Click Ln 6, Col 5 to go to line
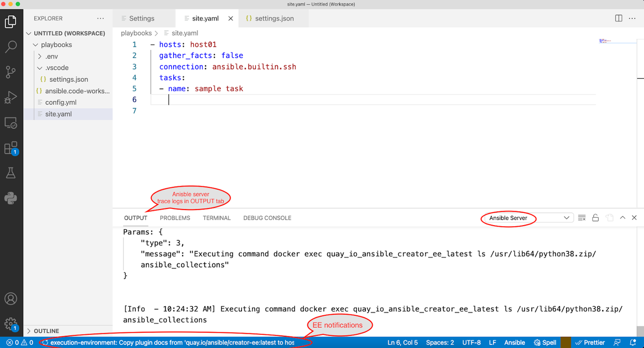This screenshot has width=644, height=348. click(x=402, y=342)
